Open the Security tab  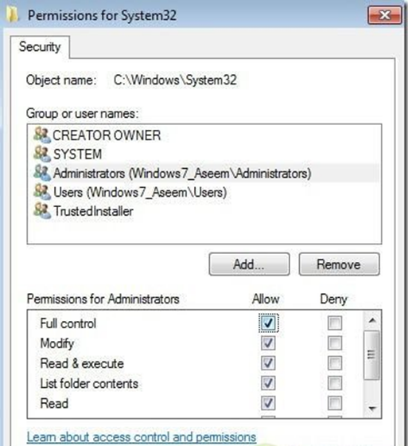40,47
